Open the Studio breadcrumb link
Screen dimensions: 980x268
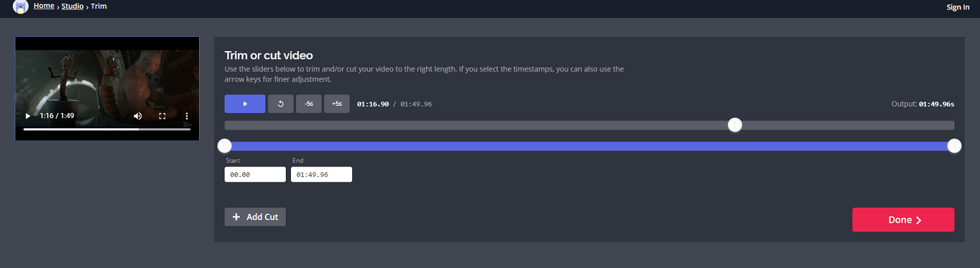tap(72, 6)
